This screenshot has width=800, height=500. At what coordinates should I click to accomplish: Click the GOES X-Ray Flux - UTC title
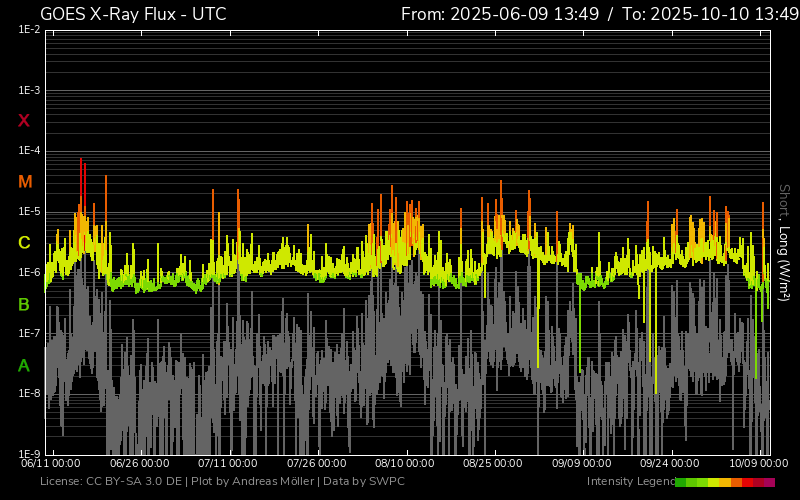click(x=133, y=14)
